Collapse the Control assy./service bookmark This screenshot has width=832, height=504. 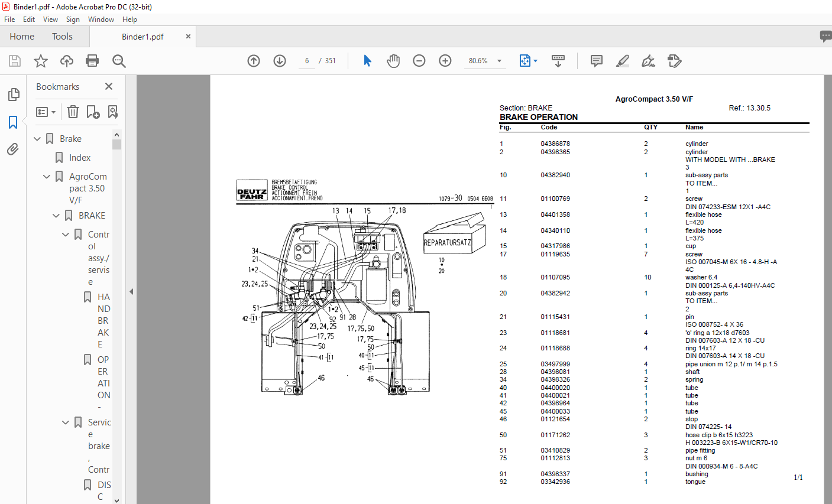click(66, 235)
